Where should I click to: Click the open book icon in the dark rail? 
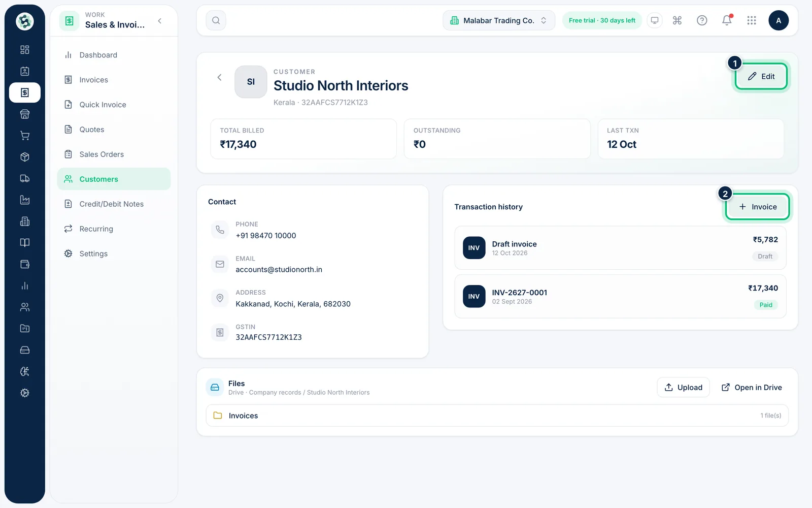pos(24,243)
